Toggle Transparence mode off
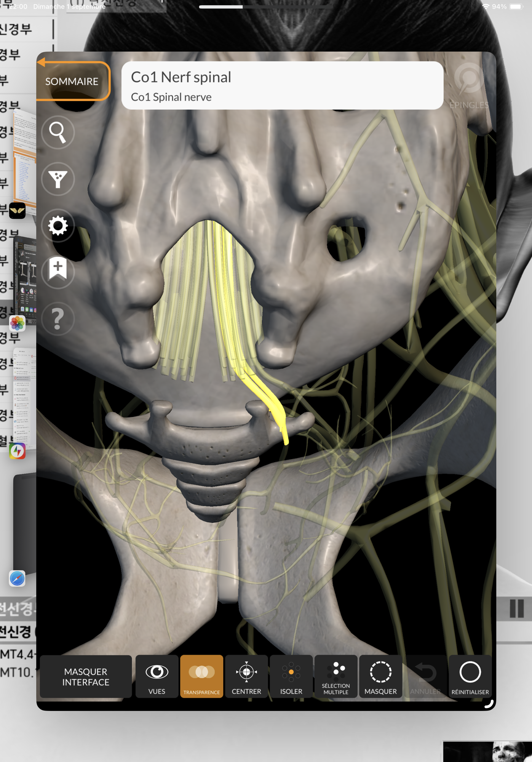 pyautogui.click(x=201, y=677)
